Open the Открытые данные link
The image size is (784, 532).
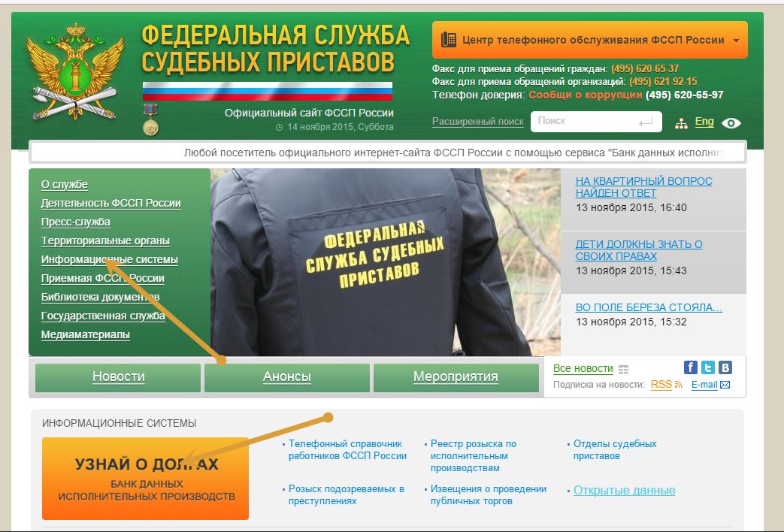tap(625, 491)
